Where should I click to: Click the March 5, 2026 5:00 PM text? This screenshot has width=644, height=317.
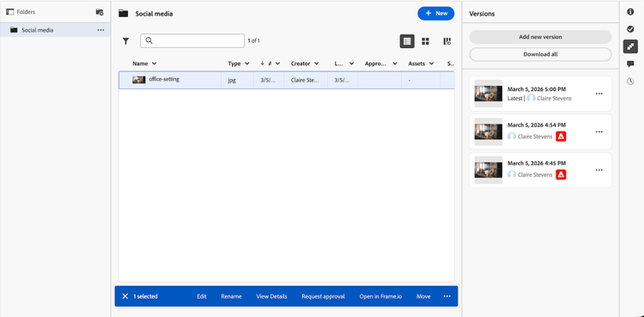coord(536,89)
